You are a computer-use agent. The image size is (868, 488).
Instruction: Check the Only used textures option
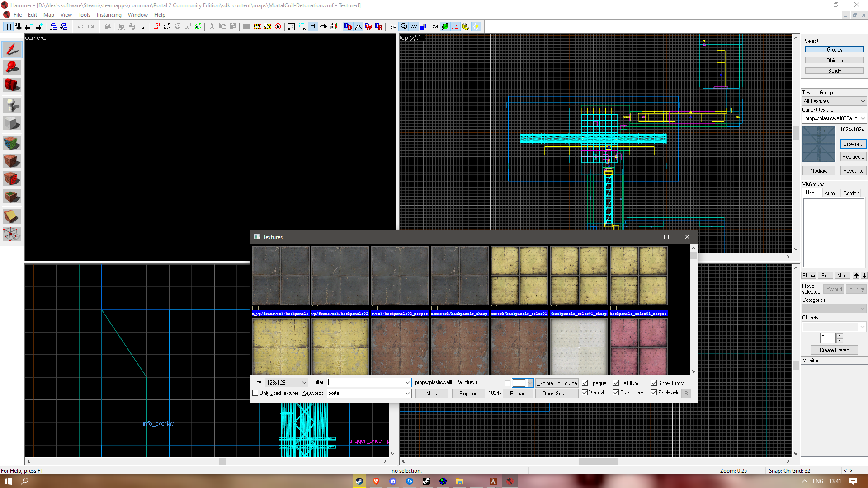pos(255,393)
